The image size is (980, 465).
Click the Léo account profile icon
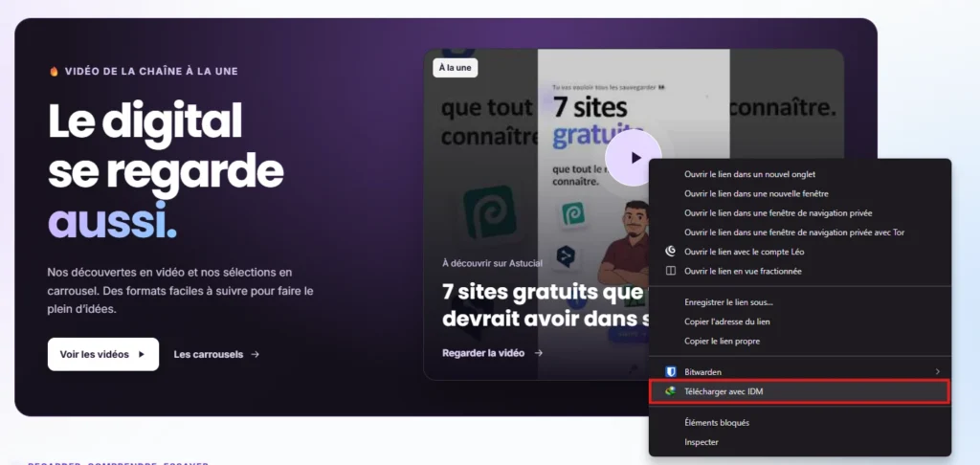[x=671, y=252]
